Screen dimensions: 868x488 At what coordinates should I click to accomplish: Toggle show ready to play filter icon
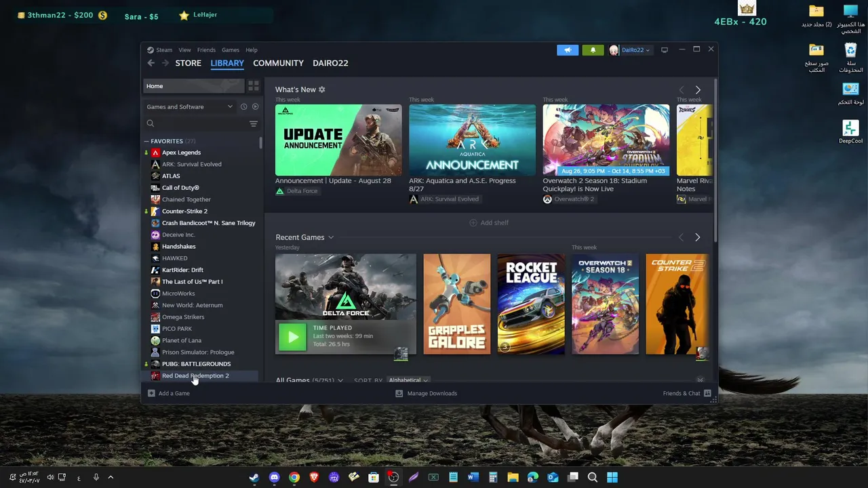click(255, 106)
